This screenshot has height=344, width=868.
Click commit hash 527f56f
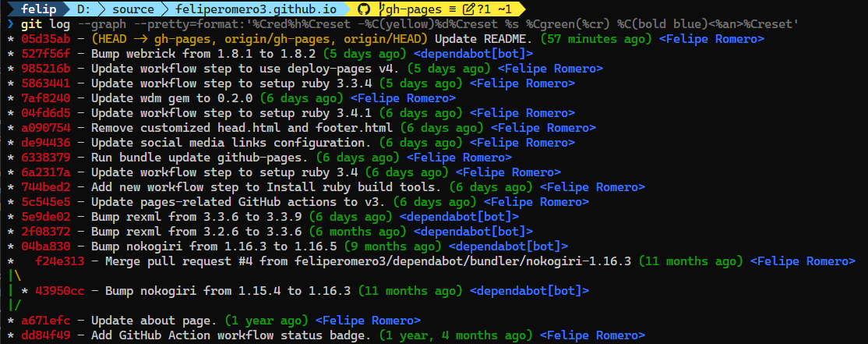pos(45,54)
